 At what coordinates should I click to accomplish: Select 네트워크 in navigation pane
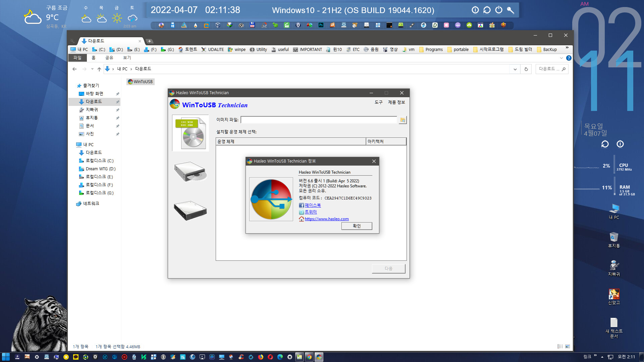point(91,204)
